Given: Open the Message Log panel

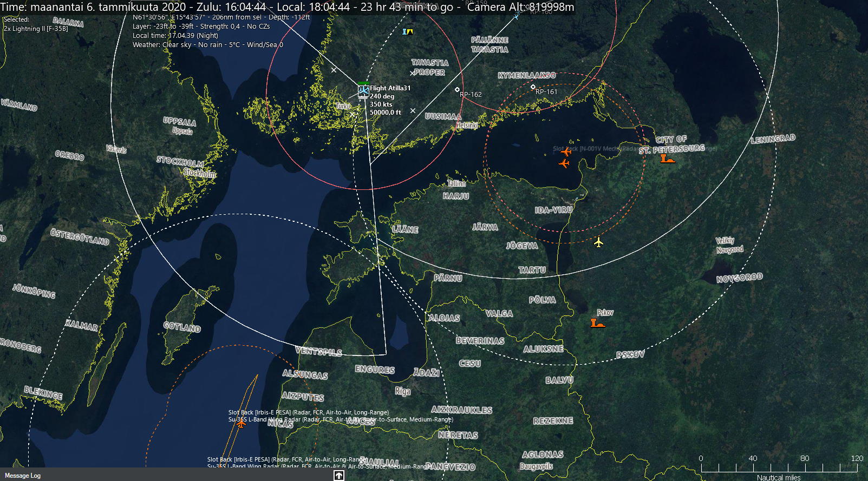Looking at the screenshot, I should click(23, 476).
